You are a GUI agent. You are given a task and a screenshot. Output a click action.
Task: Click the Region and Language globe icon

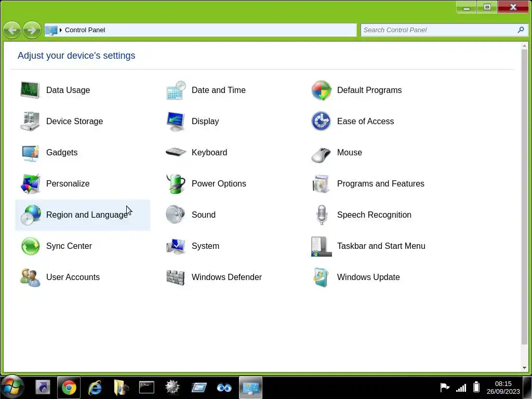pos(31,215)
